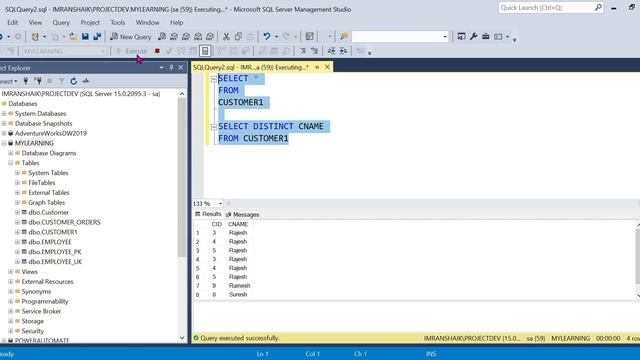Open the Connect dropdown in Object Explorer
The height and width of the screenshot is (360, 640).
(9, 81)
